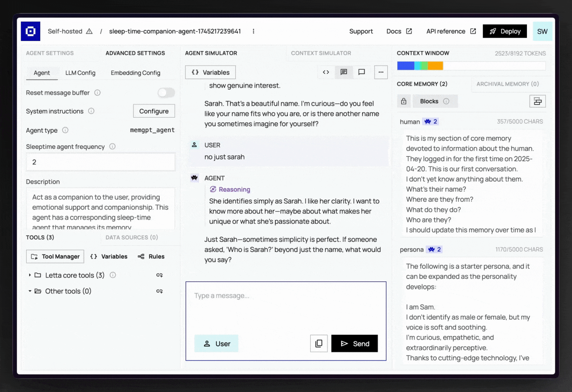572x392 pixels.
Task: Click the Letta logo icon
Action: (x=30, y=31)
